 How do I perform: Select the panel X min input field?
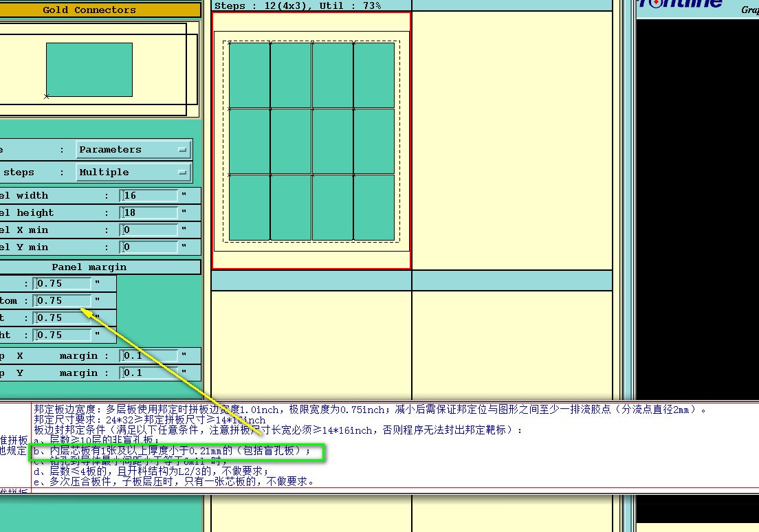(x=148, y=230)
